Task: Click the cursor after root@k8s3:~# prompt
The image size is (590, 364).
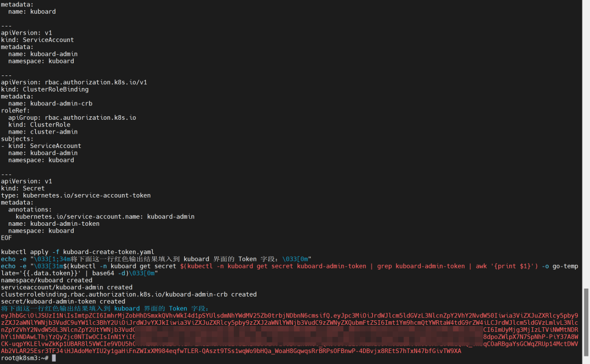Action: point(54,358)
